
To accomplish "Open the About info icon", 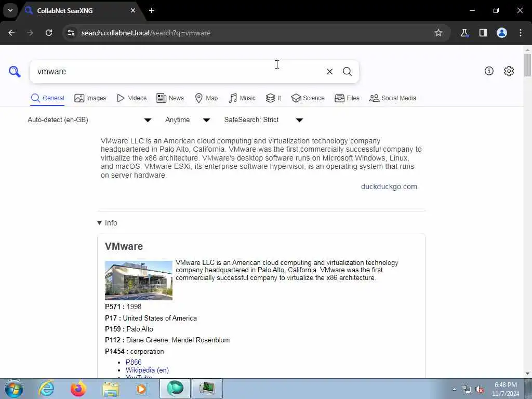I will pos(489,71).
